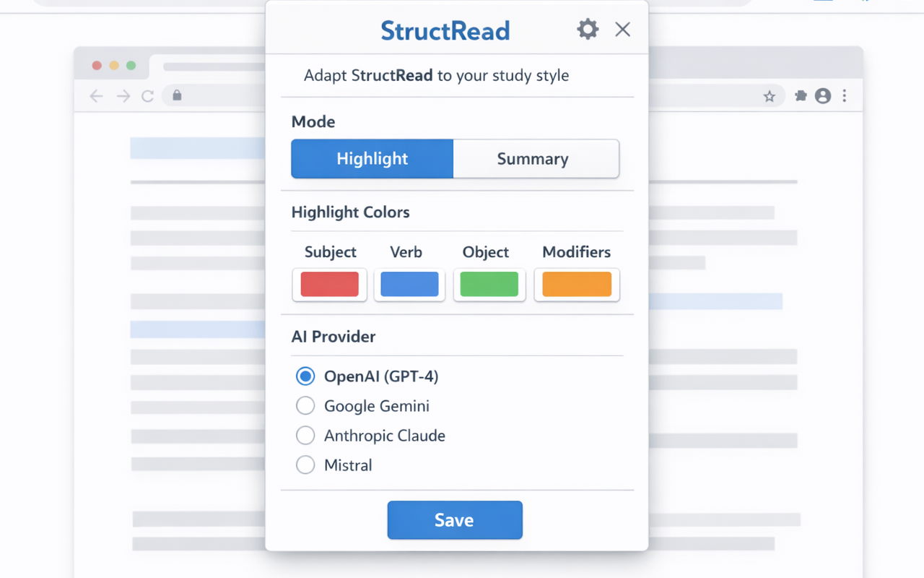
Task: Select Mistral radio button
Action: (x=305, y=465)
